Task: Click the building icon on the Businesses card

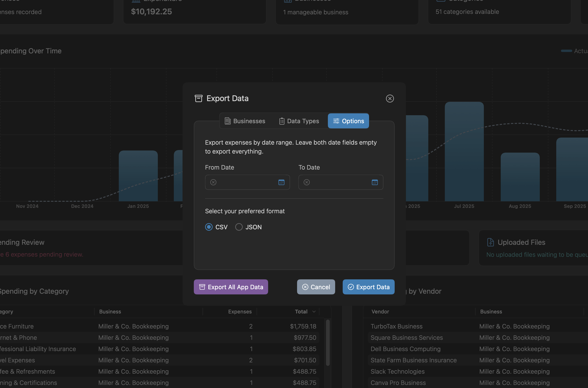Action: tap(288, 1)
